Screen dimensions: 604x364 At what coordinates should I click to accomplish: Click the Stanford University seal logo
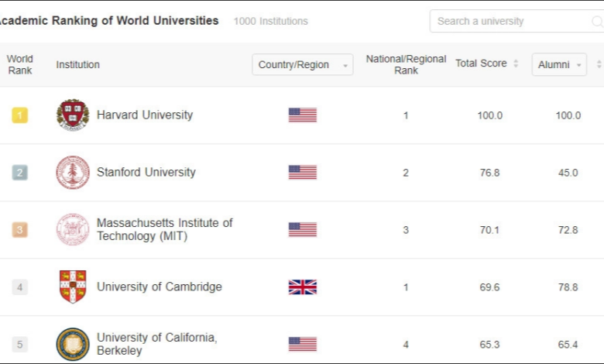[73, 172]
